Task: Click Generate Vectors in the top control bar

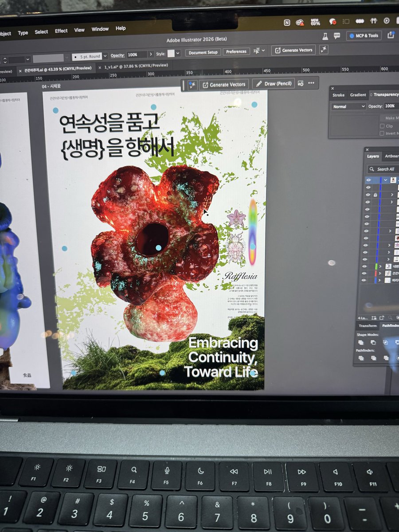Action: click(x=293, y=50)
